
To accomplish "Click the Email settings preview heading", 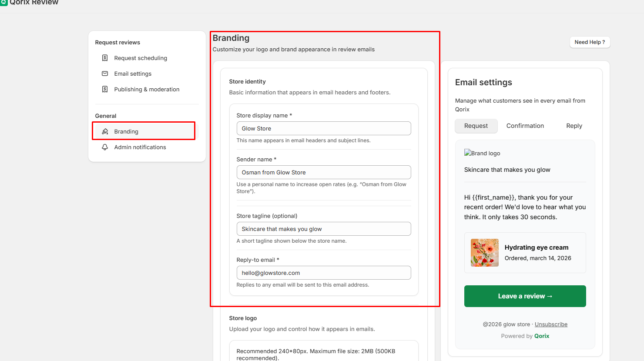I will pyautogui.click(x=483, y=82).
